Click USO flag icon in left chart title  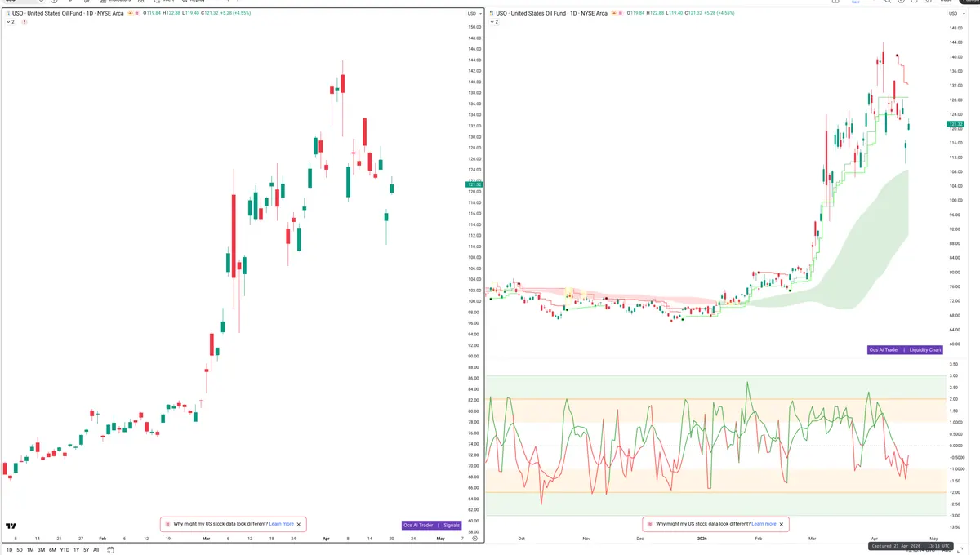[8, 14]
